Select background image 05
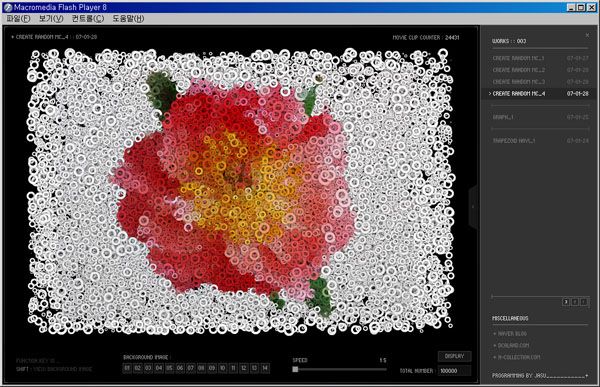 pos(170,368)
